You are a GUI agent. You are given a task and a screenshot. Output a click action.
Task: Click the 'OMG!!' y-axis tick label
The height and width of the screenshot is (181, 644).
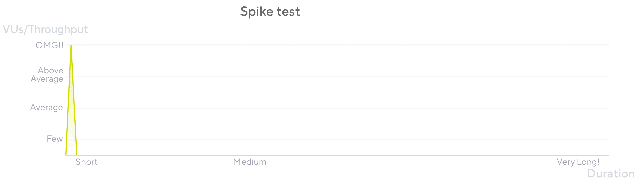(49, 45)
